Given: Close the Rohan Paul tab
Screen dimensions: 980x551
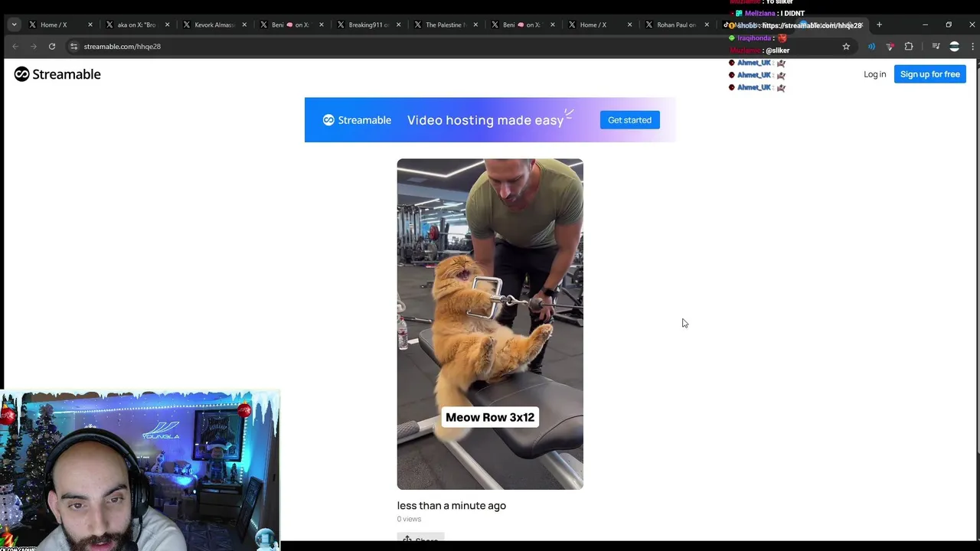Looking at the screenshot, I should coord(707,24).
